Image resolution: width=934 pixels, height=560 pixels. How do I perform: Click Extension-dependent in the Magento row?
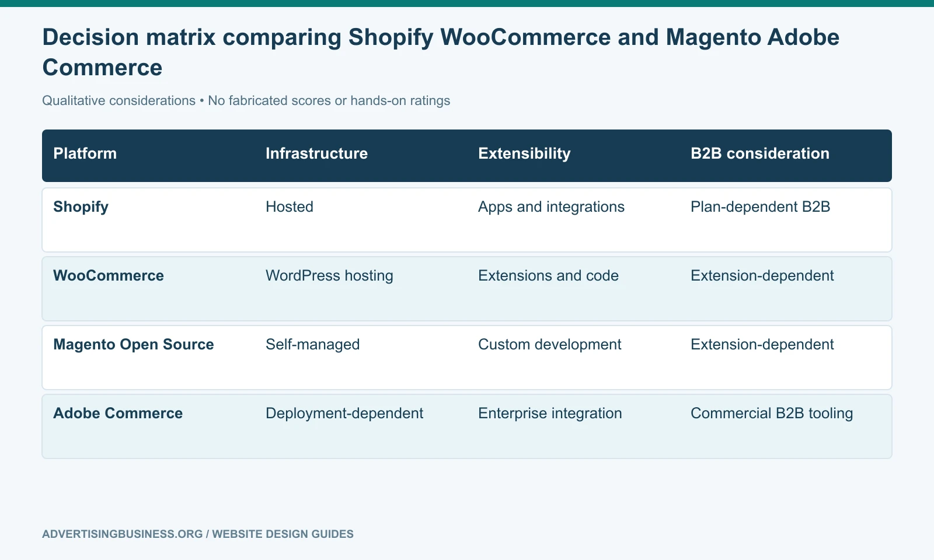click(x=762, y=345)
